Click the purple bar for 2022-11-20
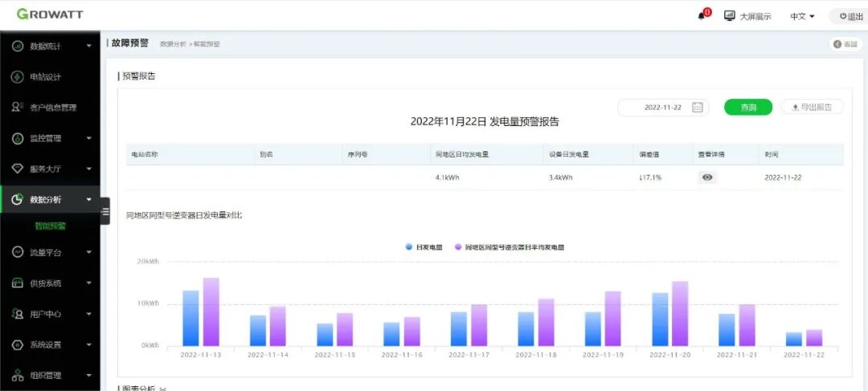 (x=680, y=314)
